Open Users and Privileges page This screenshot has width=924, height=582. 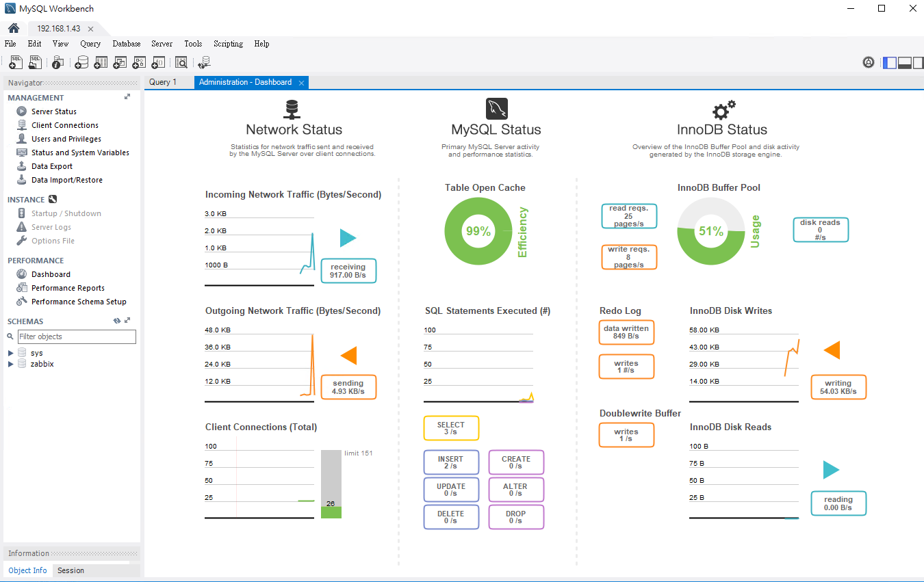[66, 139]
